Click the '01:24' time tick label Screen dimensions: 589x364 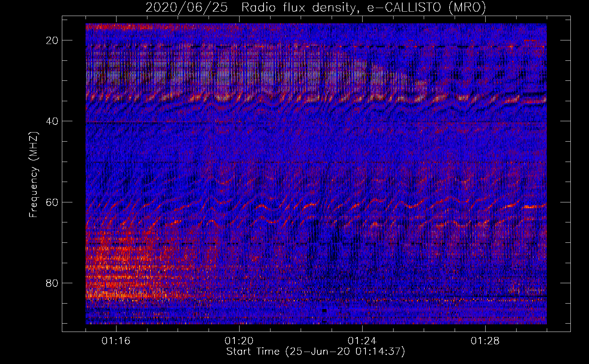(362, 341)
